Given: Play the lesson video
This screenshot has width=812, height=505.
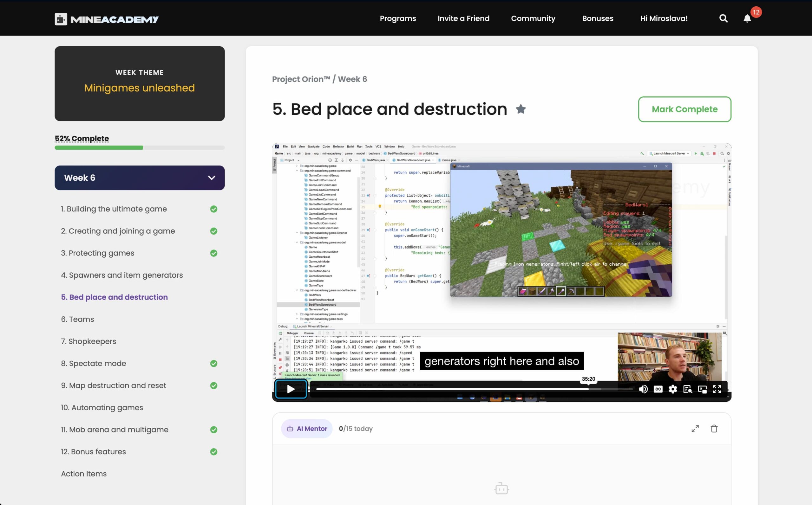Looking at the screenshot, I should (x=291, y=389).
